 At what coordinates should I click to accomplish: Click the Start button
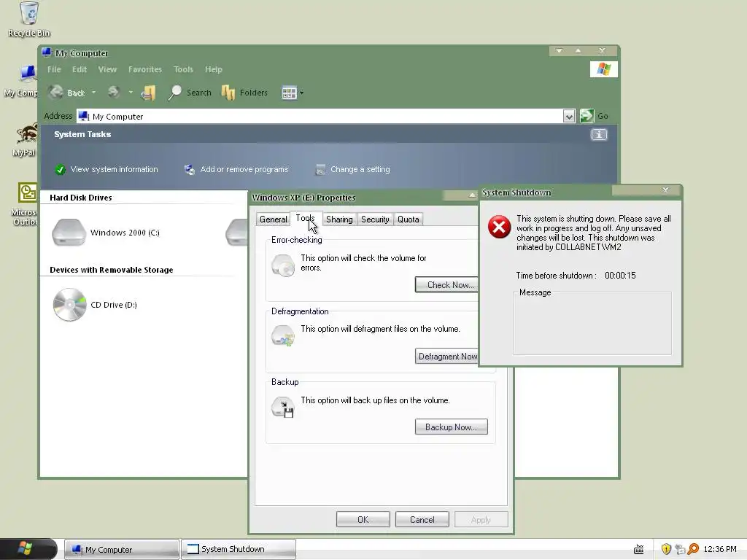click(28, 549)
